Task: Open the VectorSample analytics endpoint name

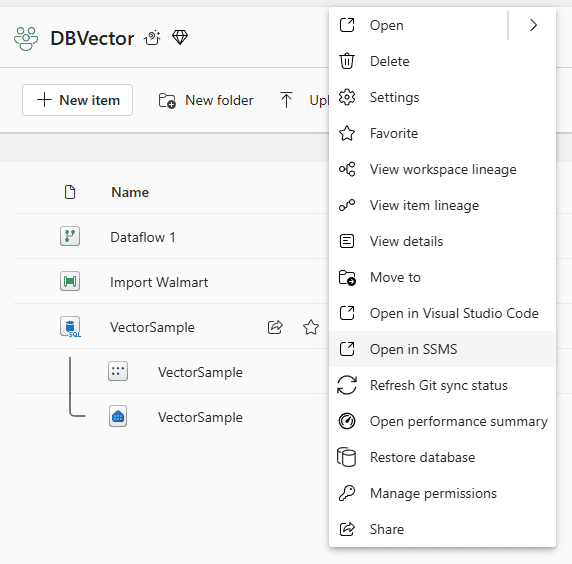Action: [200, 417]
